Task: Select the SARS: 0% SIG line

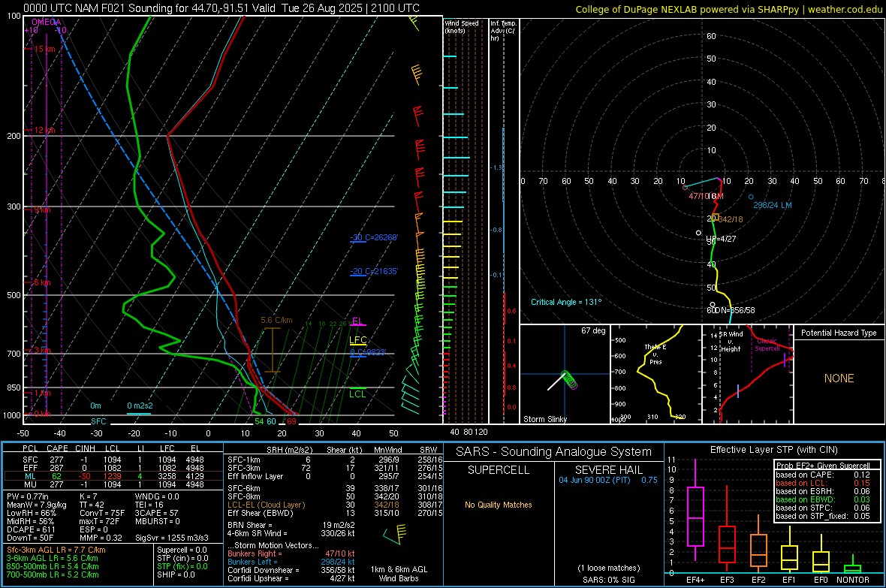Action: click(x=608, y=580)
